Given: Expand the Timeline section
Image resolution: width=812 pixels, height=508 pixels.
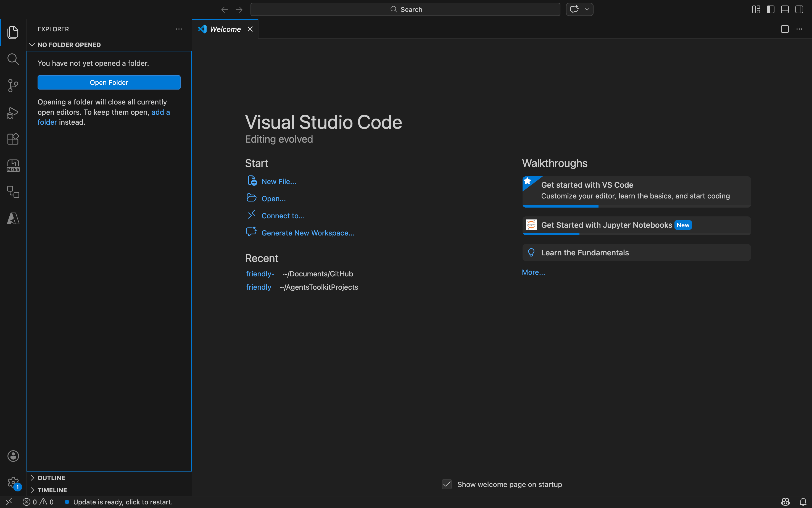Looking at the screenshot, I should coord(52,490).
